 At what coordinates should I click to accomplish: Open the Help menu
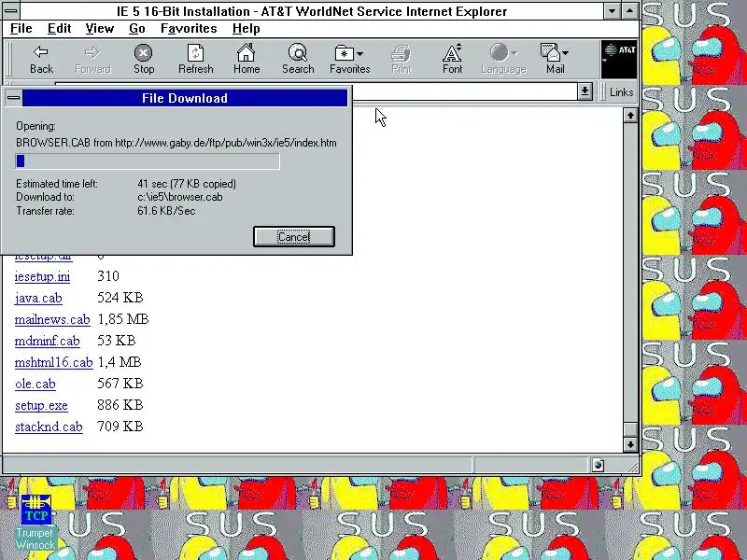[x=246, y=29]
